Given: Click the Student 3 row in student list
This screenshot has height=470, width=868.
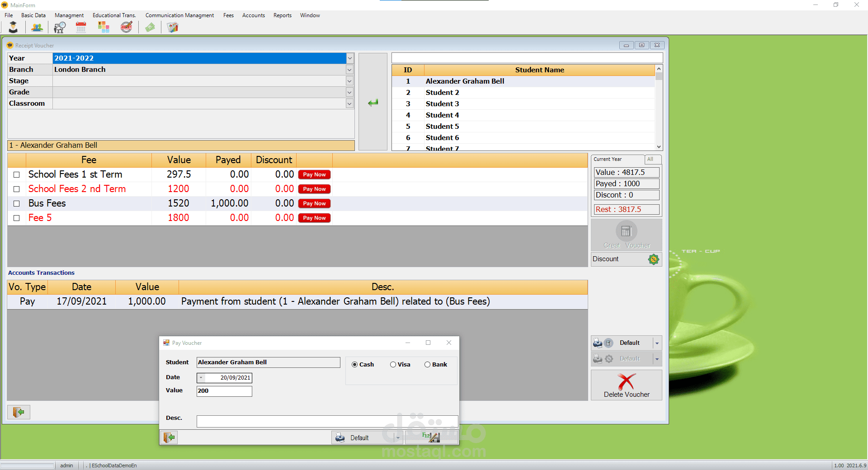Looking at the screenshot, I should (x=523, y=104).
